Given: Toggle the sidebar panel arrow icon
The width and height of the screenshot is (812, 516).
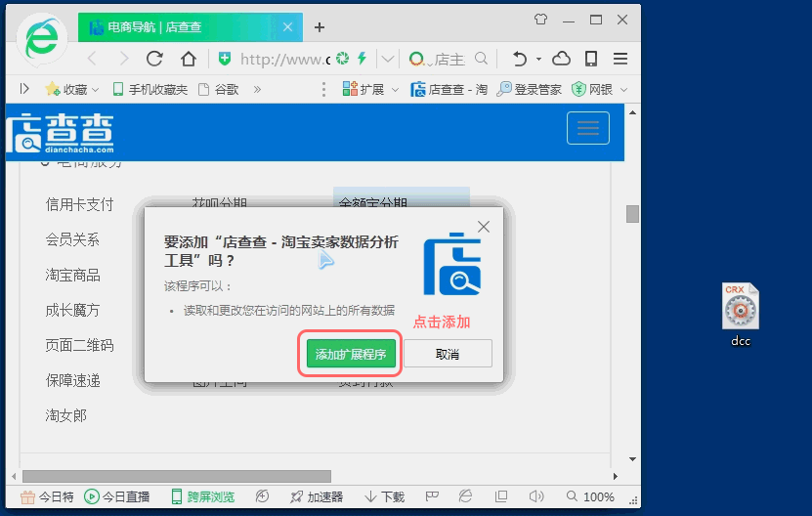Looking at the screenshot, I should tap(24, 89).
